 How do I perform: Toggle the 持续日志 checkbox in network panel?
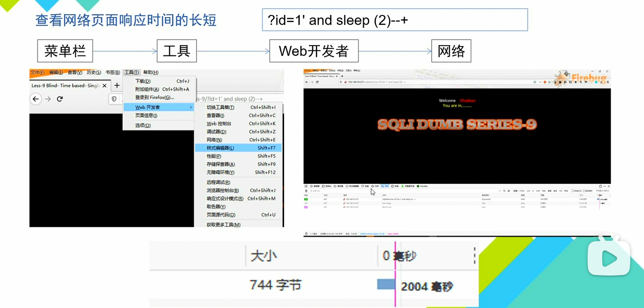(x=572, y=191)
